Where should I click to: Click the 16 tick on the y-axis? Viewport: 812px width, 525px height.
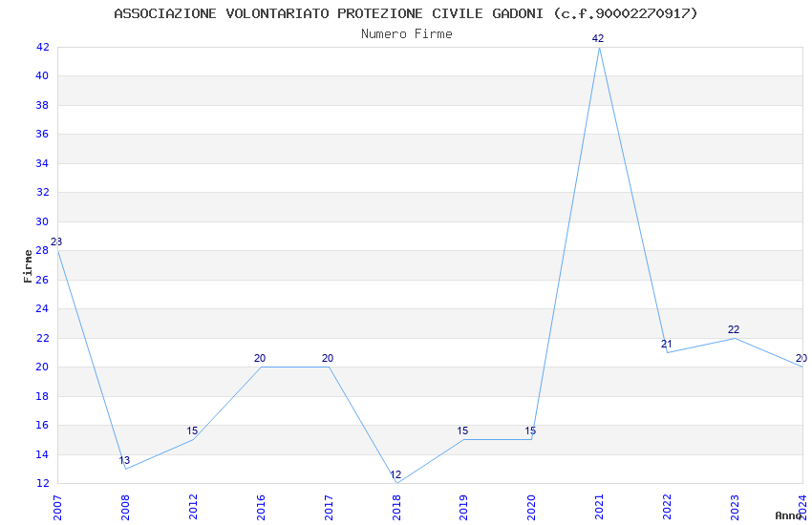(42, 425)
